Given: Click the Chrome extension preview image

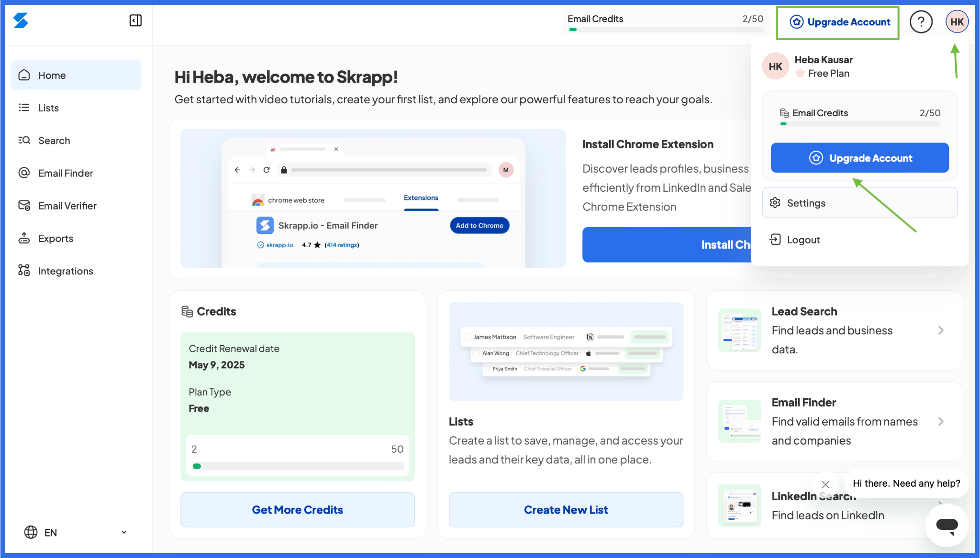Looking at the screenshot, I should (x=373, y=198).
